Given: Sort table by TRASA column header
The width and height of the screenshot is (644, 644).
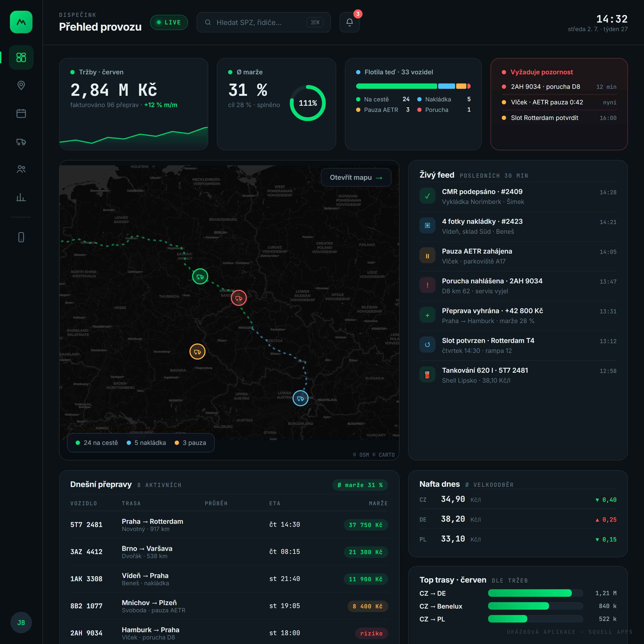Looking at the screenshot, I should pos(131,503).
